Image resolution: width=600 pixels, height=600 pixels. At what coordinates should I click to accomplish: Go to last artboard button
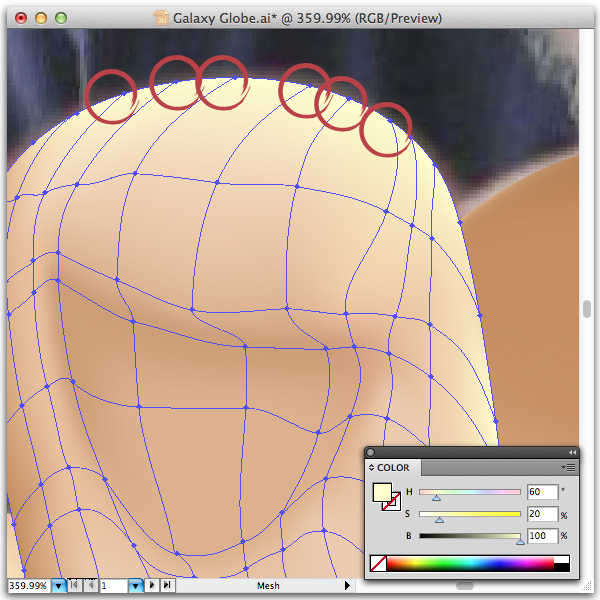167,585
